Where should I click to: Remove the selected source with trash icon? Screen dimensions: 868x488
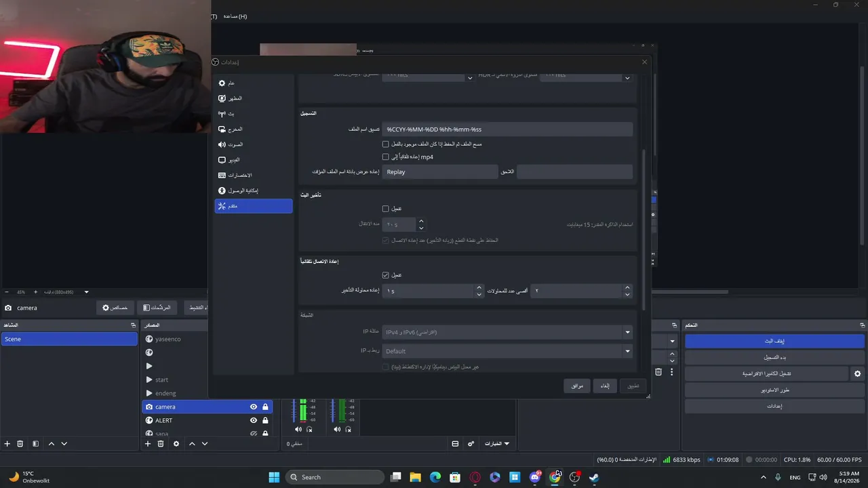(x=161, y=444)
